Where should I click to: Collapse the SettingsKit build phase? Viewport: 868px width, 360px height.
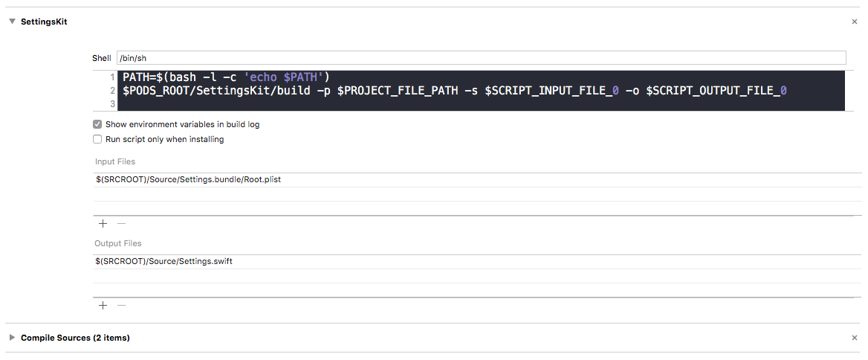[12, 22]
